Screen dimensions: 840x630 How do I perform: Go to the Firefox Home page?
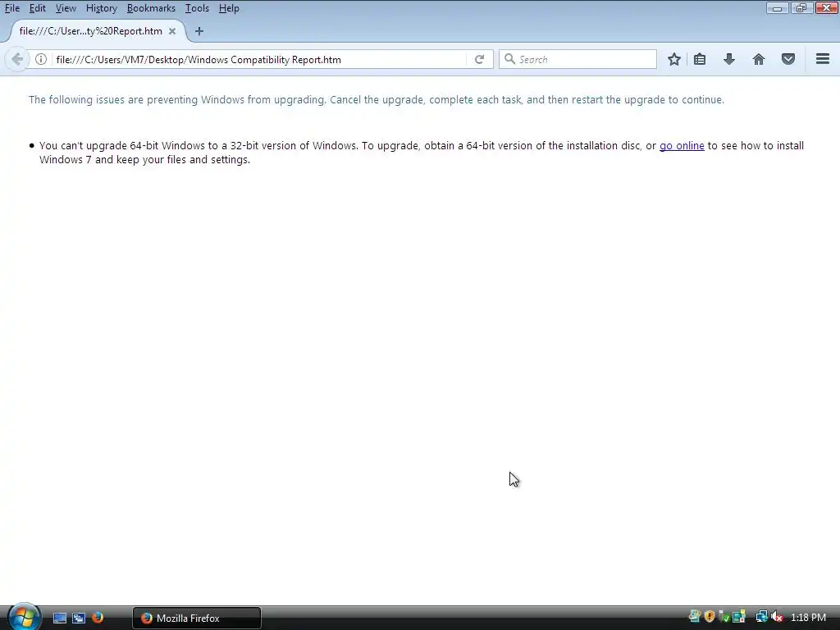coord(759,59)
